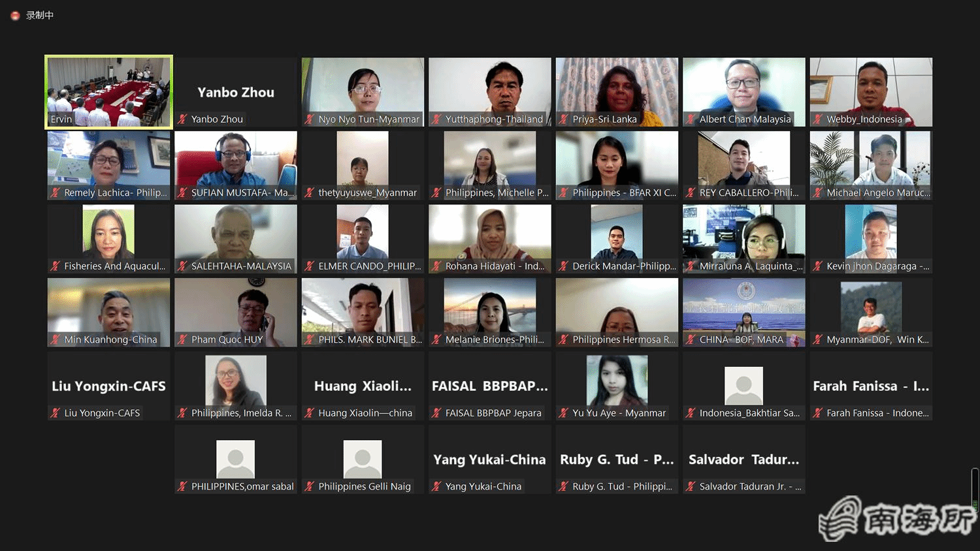This screenshot has height=551, width=980.
Task: Click muted mic icon beside Yanbo Zhou
Action: (183, 119)
